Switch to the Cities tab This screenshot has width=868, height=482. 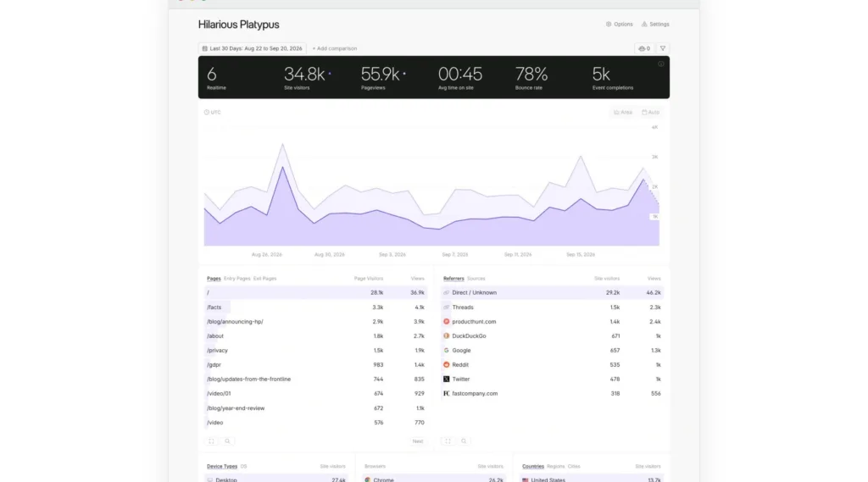pyautogui.click(x=574, y=467)
